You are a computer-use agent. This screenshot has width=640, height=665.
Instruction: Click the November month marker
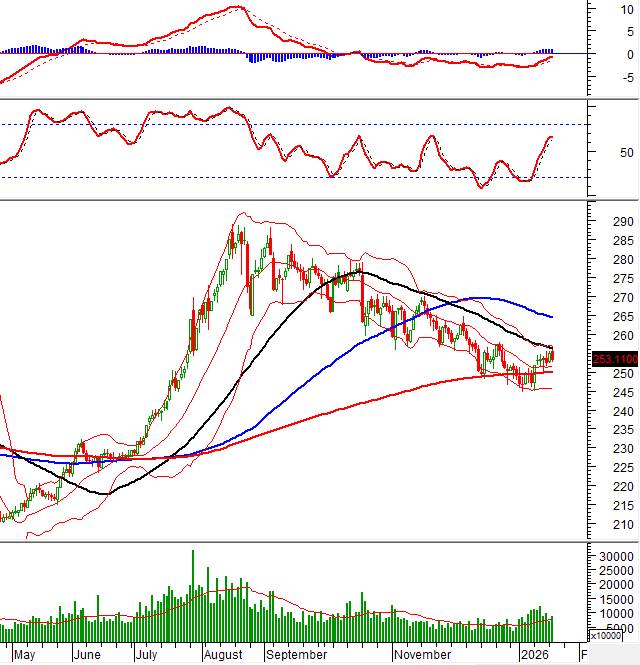421,655
